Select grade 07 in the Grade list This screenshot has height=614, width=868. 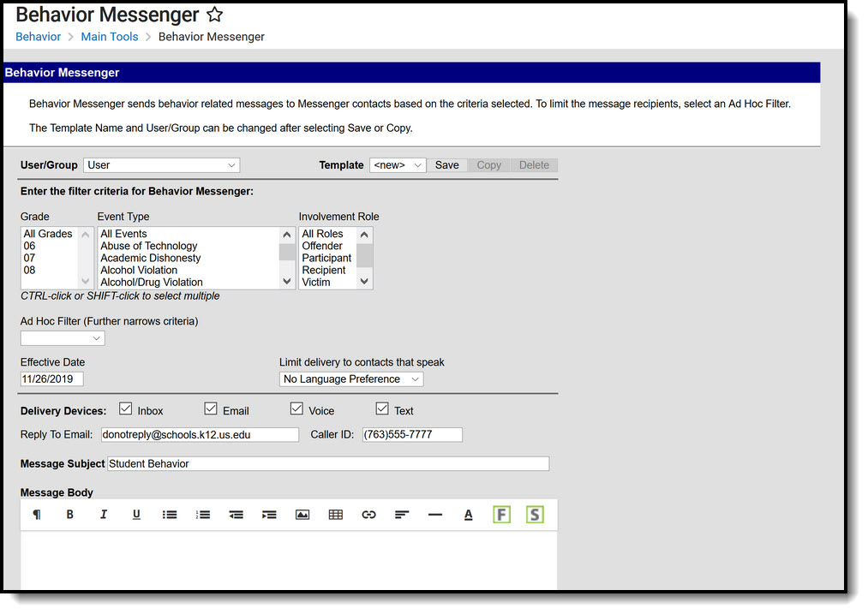click(x=50, y=259)
